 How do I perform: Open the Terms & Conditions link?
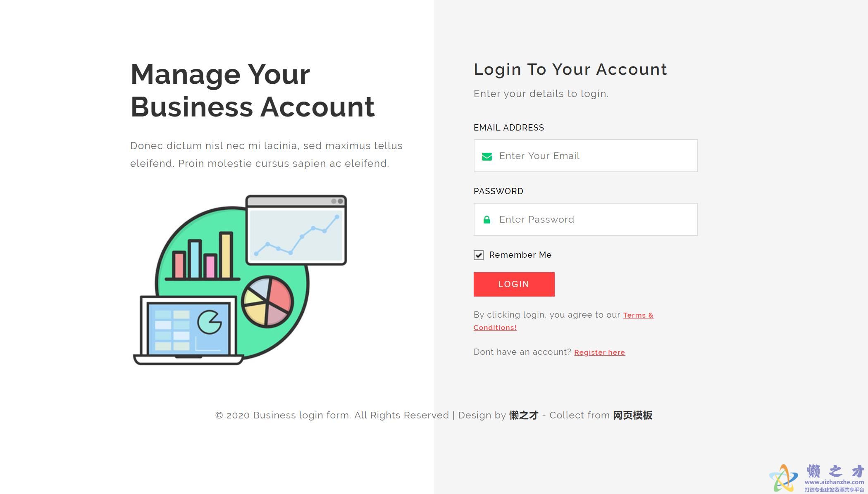(563, 321)
